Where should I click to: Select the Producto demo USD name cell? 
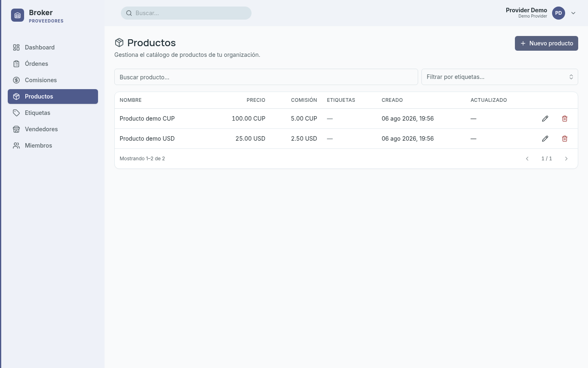click(x=147, y=139)
